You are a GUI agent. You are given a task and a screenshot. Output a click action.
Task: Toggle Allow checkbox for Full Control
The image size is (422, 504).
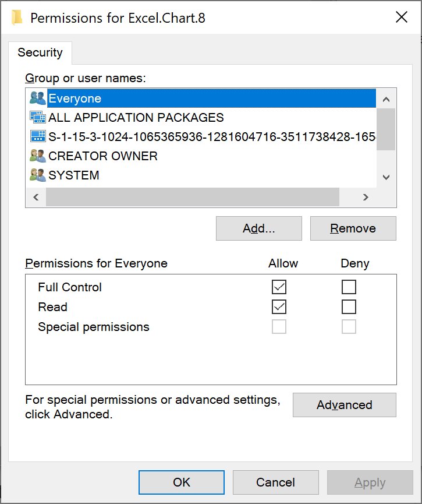[279, 287]
